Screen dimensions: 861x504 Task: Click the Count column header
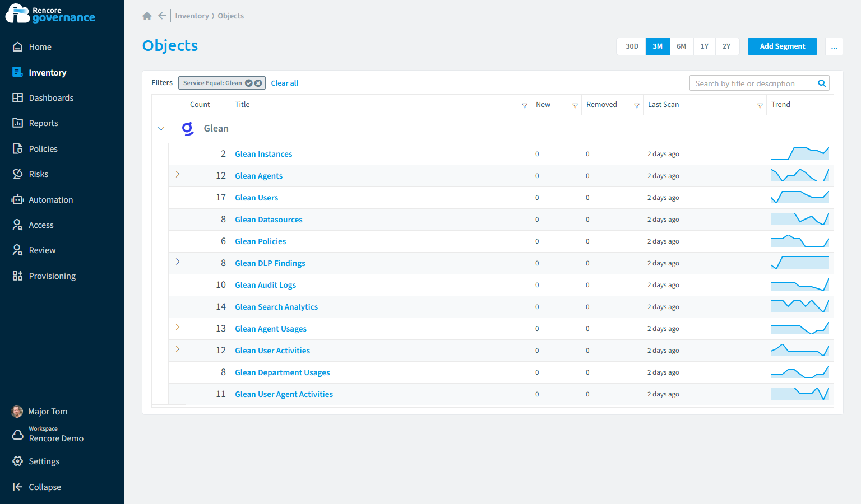coord(200,105)
